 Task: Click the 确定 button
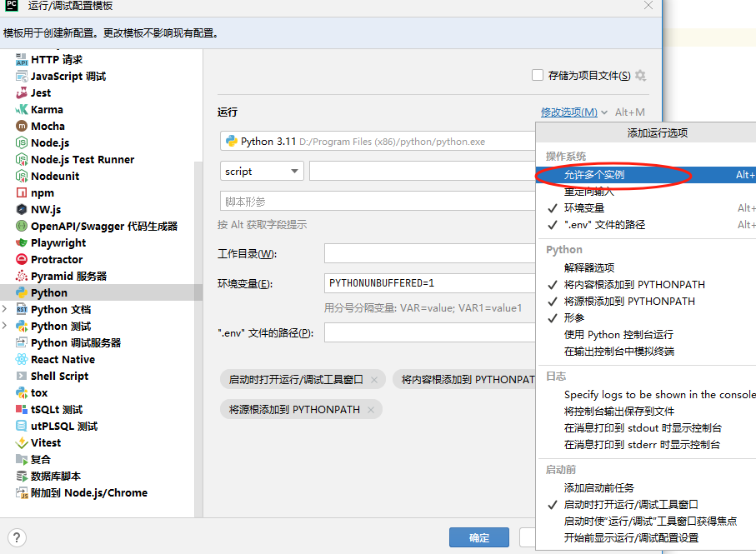tap(479, 537)
